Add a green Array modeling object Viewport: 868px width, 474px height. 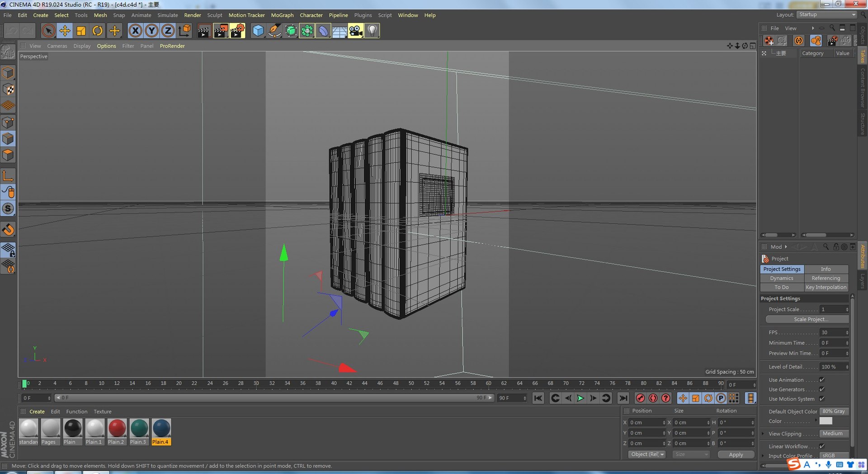coord(307,31)
